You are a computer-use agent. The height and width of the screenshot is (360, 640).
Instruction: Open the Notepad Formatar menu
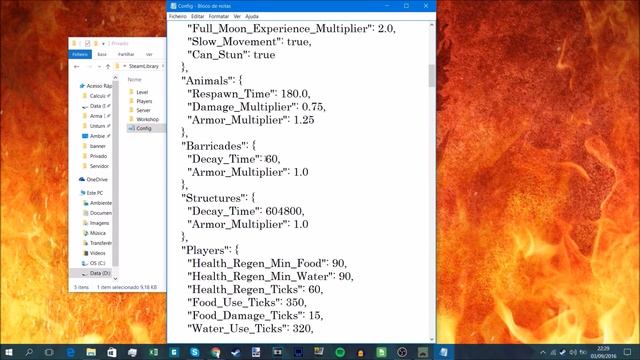219,16
